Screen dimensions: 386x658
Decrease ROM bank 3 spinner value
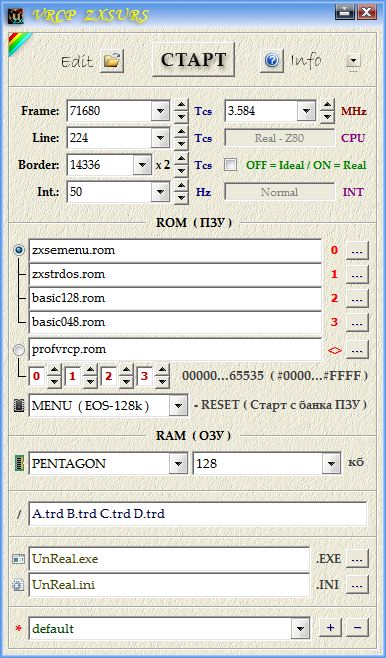(162, 382)
